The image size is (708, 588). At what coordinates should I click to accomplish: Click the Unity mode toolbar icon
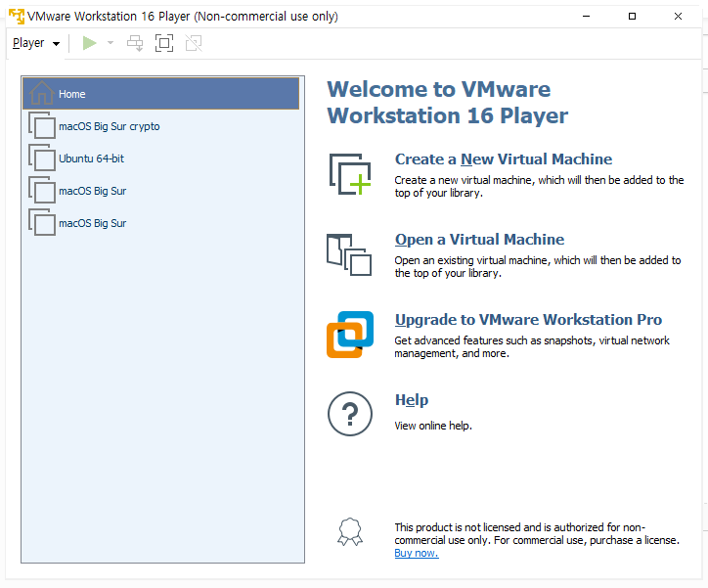click(194, 43)
